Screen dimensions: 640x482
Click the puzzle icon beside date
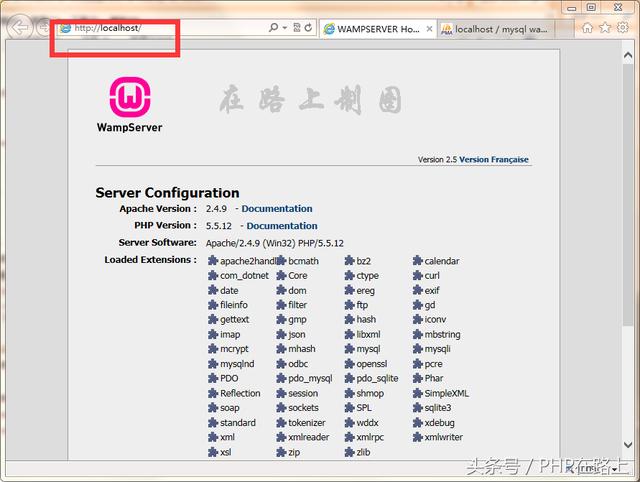pos(213,290)
